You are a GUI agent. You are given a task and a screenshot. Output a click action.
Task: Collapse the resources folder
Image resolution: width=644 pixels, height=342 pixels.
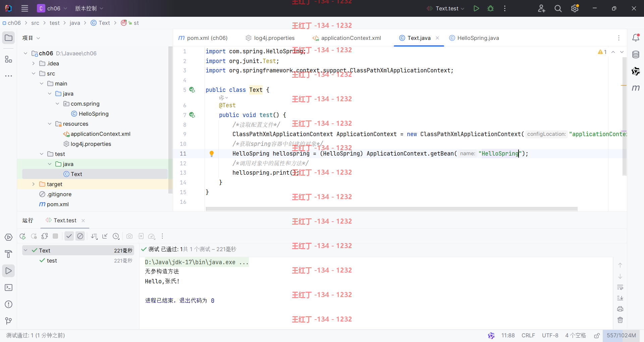point(50,124)
